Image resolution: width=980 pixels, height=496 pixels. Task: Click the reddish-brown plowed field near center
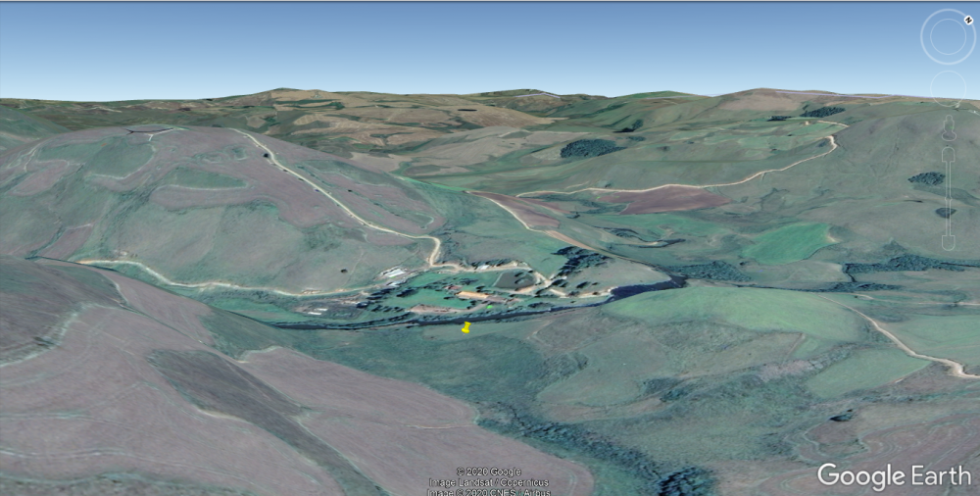point(668,199)
